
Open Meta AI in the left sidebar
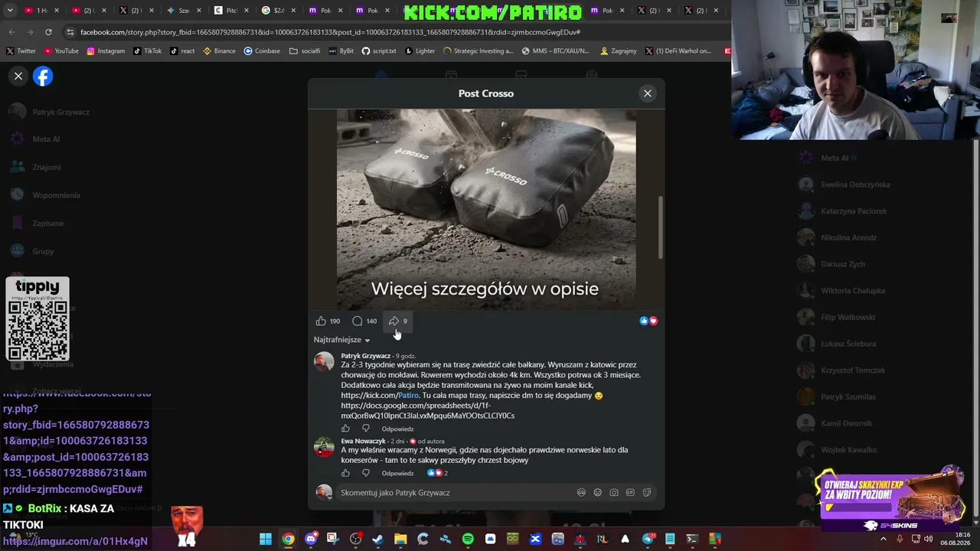(x=35, y=139)
